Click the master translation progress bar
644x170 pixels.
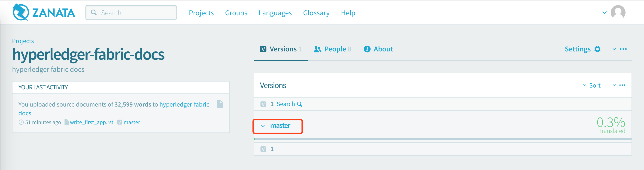click(x=443, y=139)
